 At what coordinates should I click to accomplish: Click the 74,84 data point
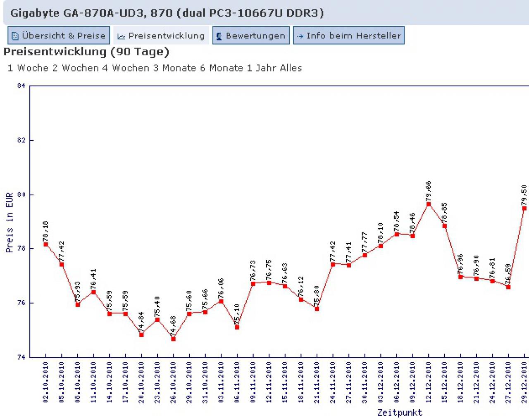coord(141,335)
